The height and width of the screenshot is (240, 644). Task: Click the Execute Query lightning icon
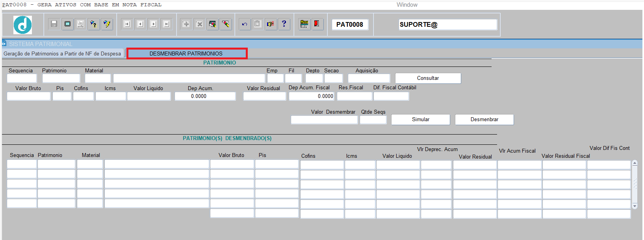(x=107, y=24)
